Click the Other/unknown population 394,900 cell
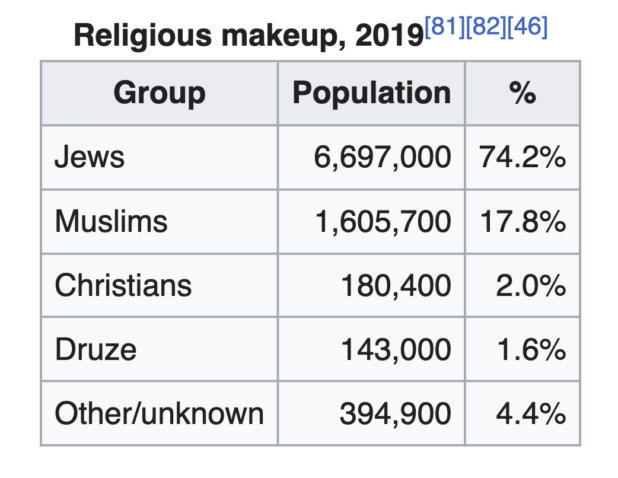This screenshot has width=618, height=478. coord(396,413)
